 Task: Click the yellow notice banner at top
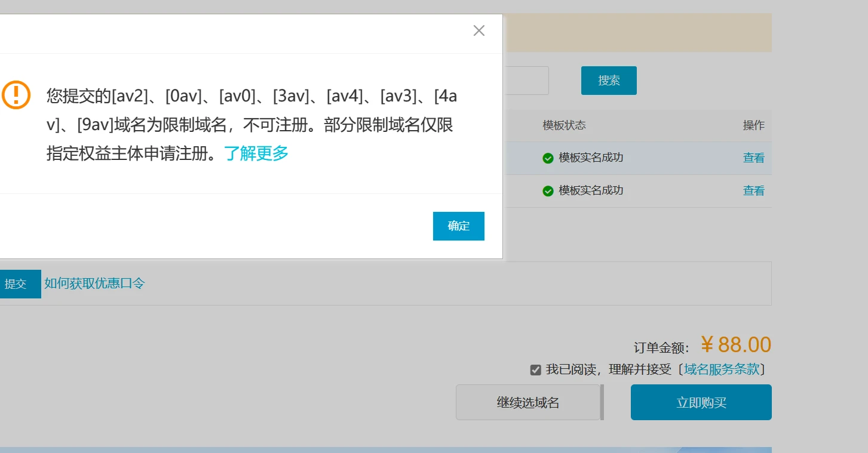coord(638,33)
